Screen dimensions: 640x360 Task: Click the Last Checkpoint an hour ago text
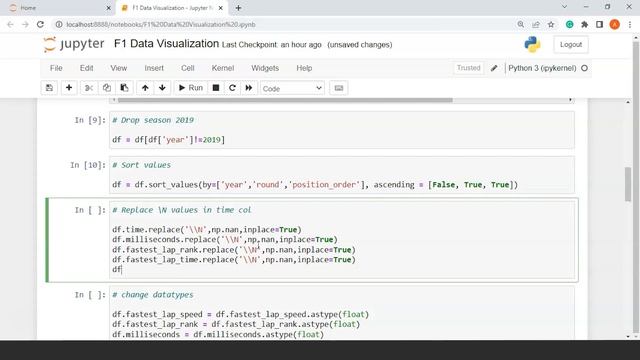(272, 44)
